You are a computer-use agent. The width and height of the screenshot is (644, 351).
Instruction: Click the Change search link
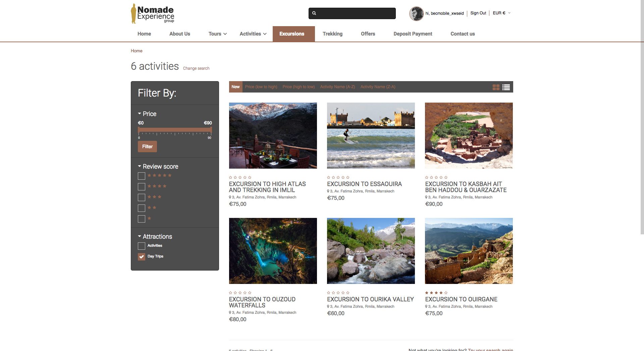196,68
